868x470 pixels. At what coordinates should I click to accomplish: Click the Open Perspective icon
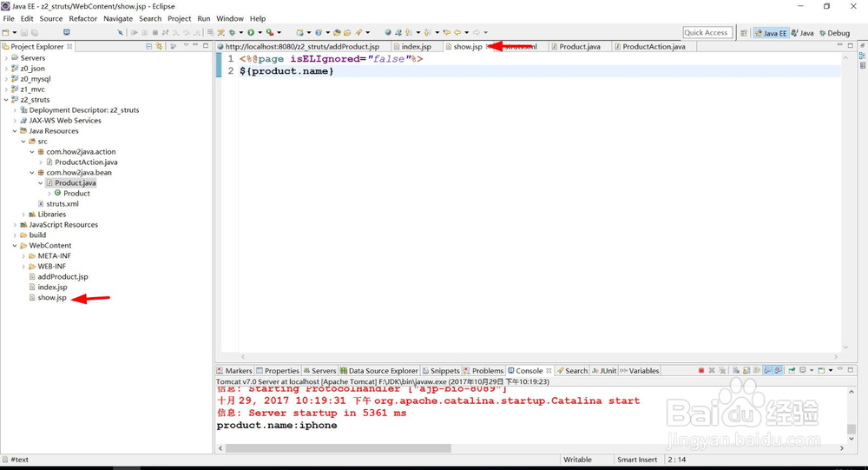click(x=744, y=33)
